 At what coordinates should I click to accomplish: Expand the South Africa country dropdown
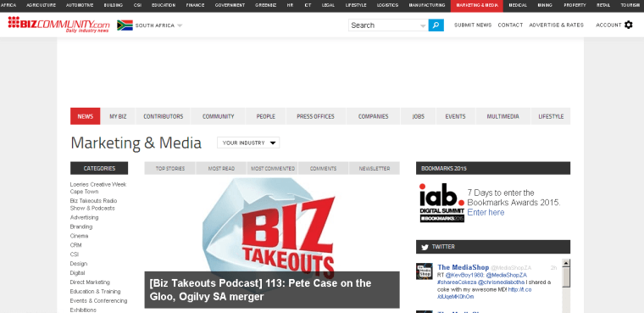click(x=180, y=25)
